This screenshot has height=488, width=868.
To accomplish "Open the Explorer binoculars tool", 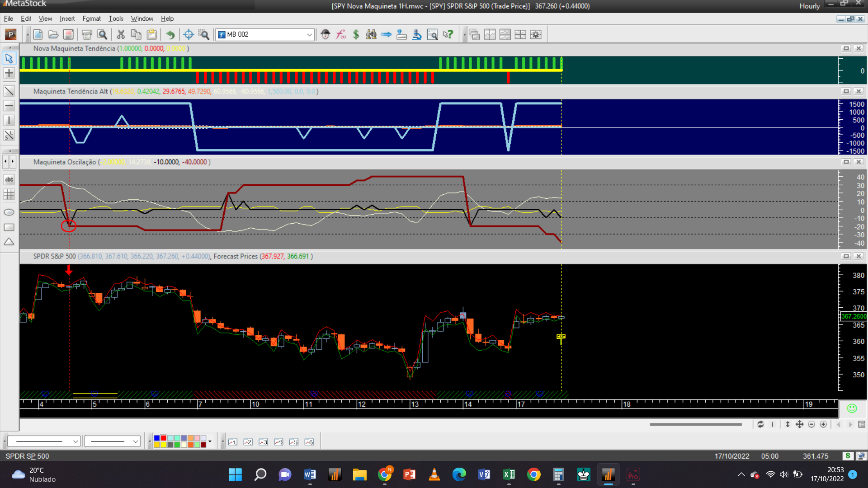I will (x=371, y=34).
